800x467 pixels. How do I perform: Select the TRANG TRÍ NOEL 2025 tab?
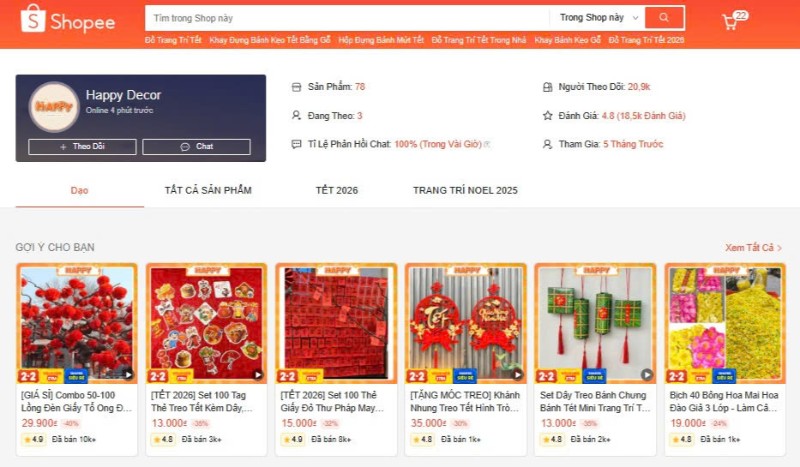[465, 190]
